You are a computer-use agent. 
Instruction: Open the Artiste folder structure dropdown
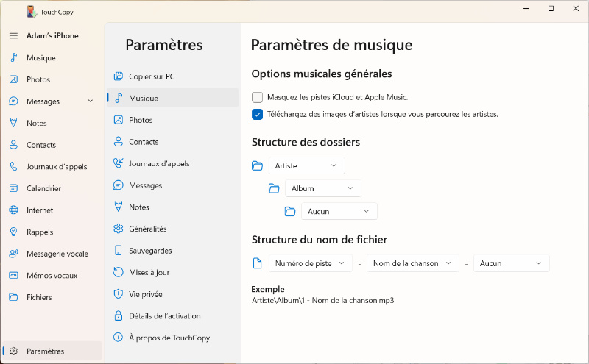306,166
